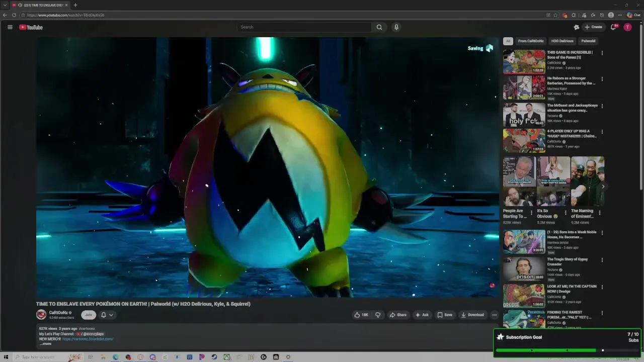Open CaRtOoNz channel avatar
644x362 pixels.
(x=41, y=315)
